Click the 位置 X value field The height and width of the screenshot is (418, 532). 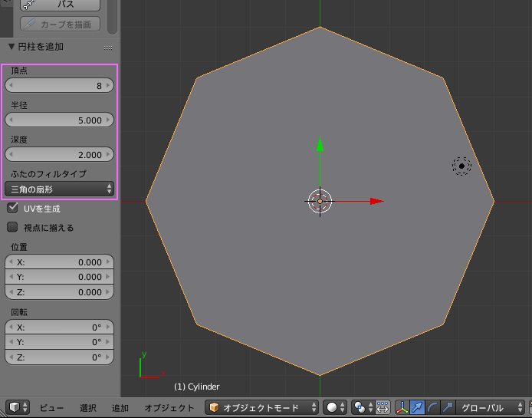click(59, 262)
